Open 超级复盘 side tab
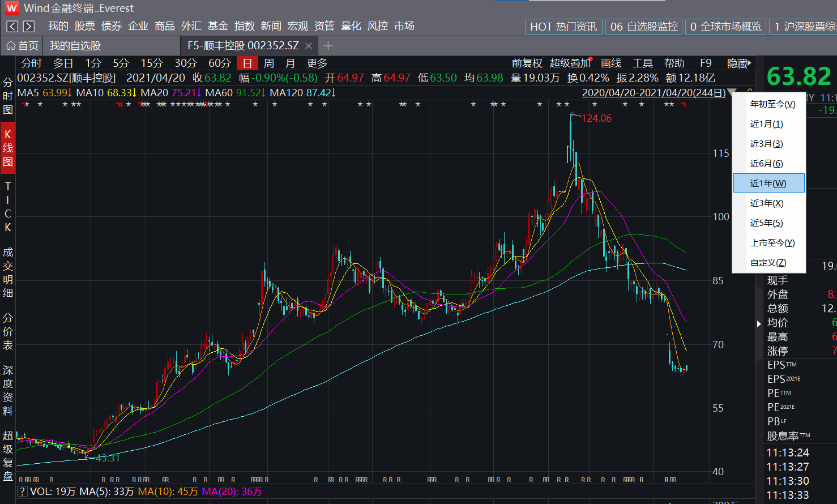The width and height of the screenshot is (837, 504). [8, 456]
